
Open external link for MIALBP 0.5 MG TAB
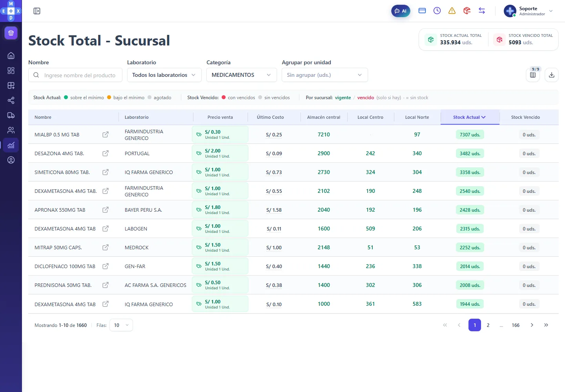106,134
